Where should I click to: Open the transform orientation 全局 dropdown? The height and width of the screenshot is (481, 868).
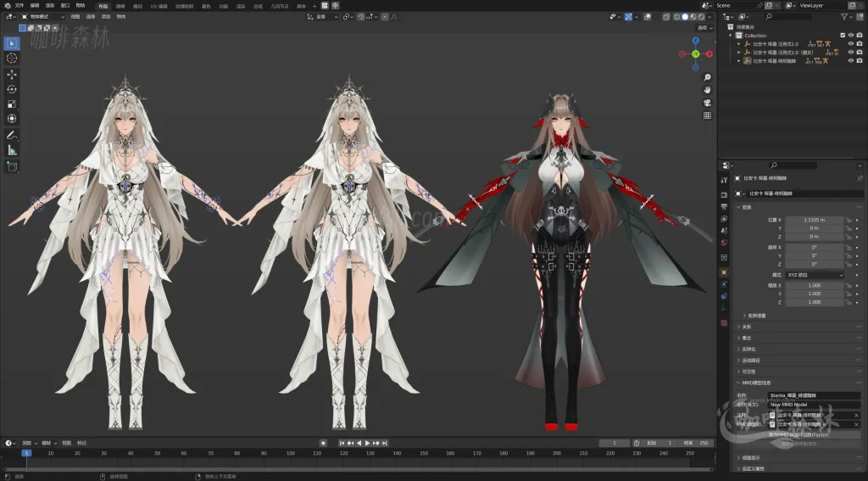[x=323, y=17]
